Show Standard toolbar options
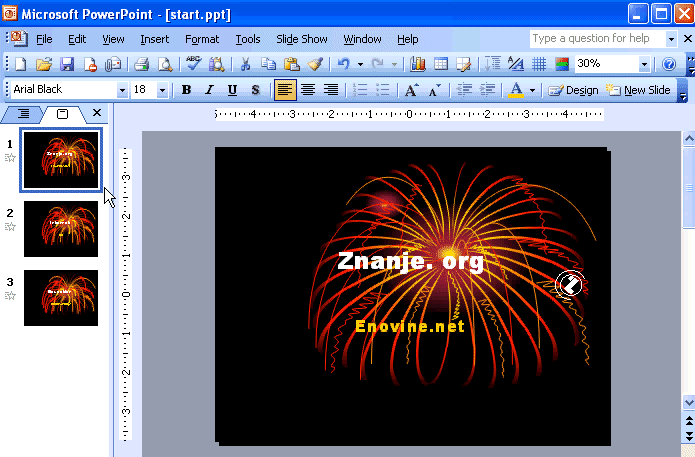The height and width of the screenshot is (457, 695). tap(690, 65)
